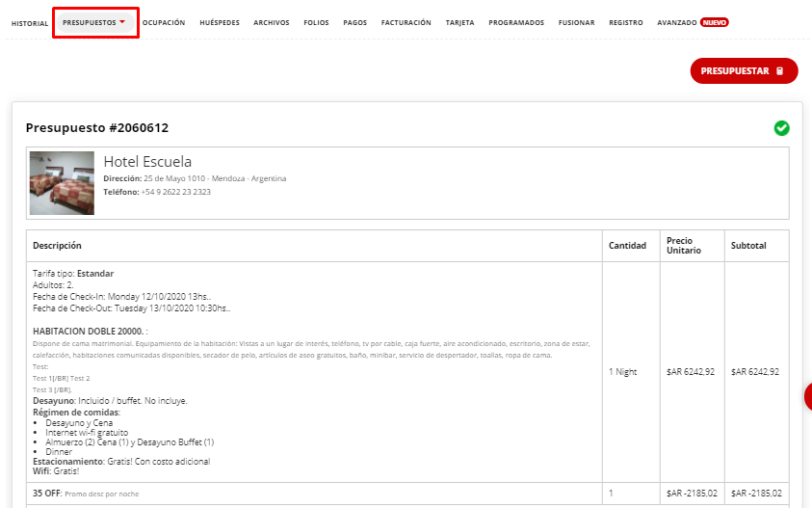Image resolution: width=812 pixels, height=508 pixels.
Task: Open the Tarjeta tab
Action: click(459, 22)
